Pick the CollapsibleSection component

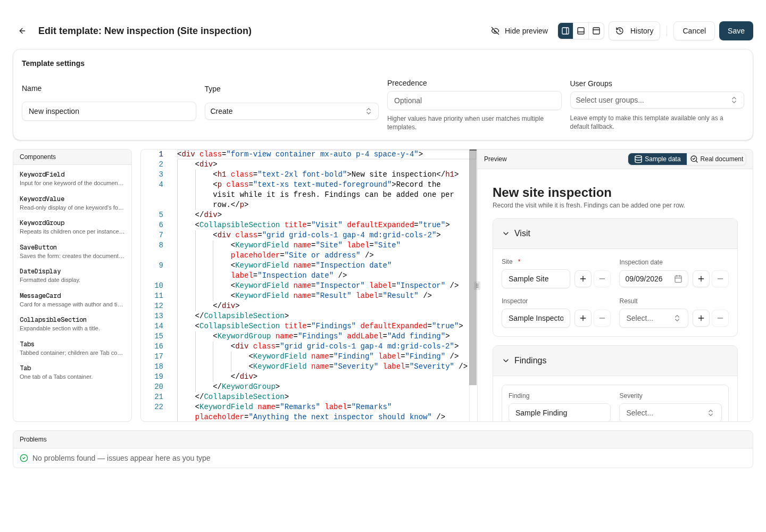[72, 323]
